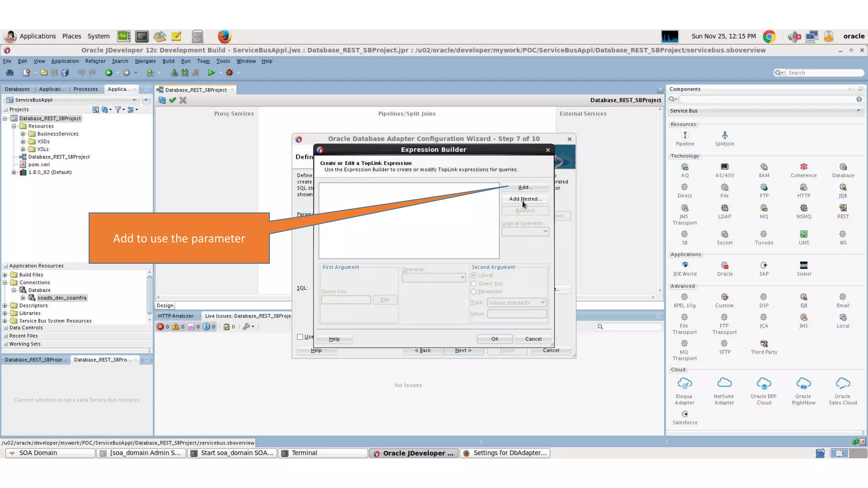Launch Firefox from top panel
The image size is (868, 488).
coord(224,36)
